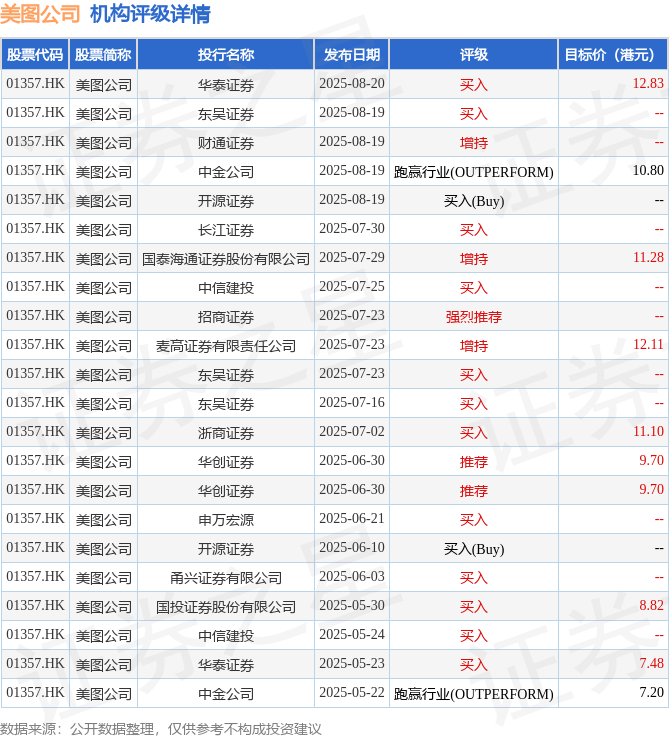
Task: Click 跑赢行业(OUTPERFORM) rating dated 2025-05-22
Action: [x=474, y=694]
